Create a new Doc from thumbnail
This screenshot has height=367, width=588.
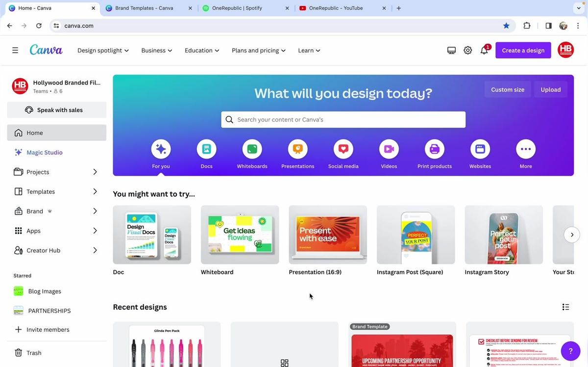(152, 235)
